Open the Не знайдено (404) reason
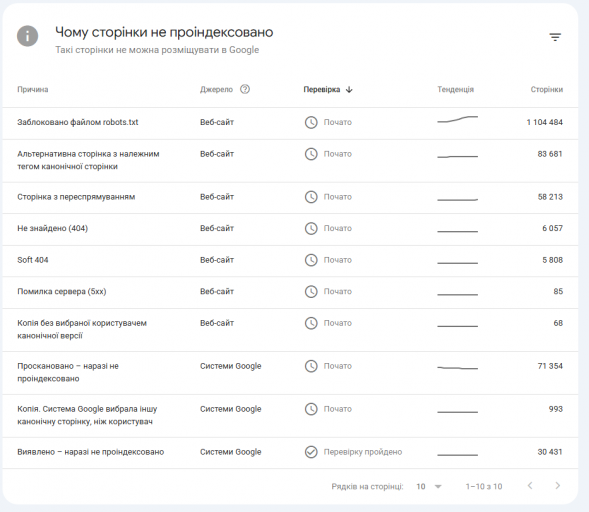This screenshot has height=512, width=589. tap(53, 228)
